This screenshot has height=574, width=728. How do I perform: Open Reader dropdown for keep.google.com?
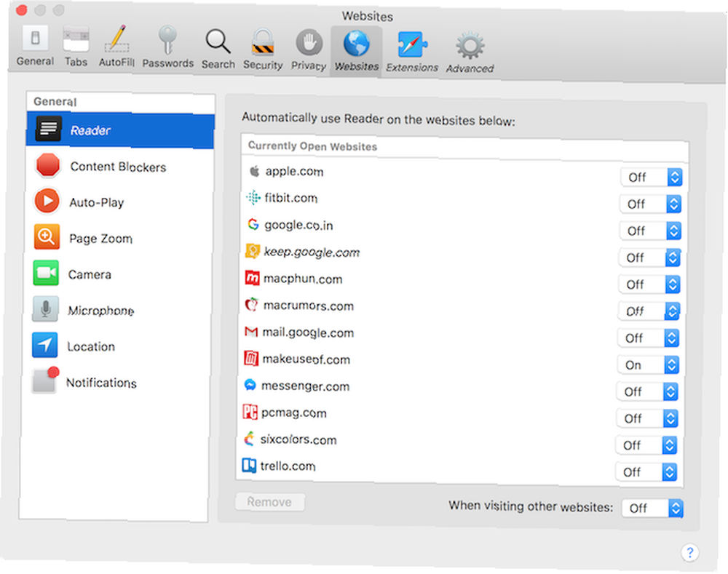click(649, 258)
